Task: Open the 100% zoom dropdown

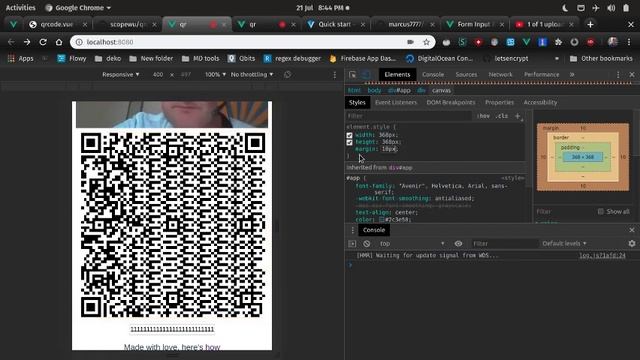Action: 216,75
